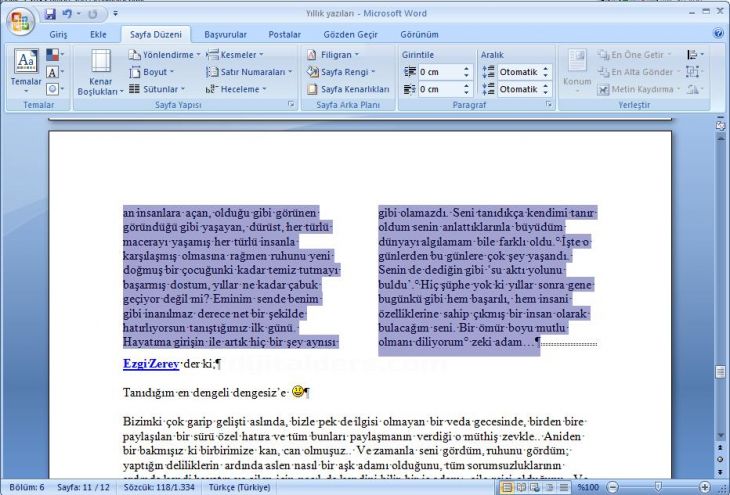Image resolution: width=730 pixels, height=495 pixels.
Task: Click the zoom out minus button
Action: [x=613, y=488]
